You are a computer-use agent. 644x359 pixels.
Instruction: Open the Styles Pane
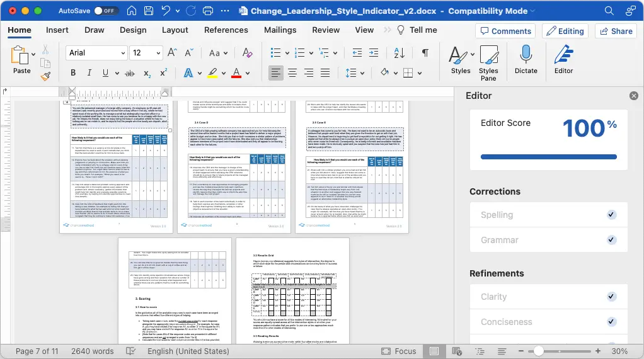[488, 63]
